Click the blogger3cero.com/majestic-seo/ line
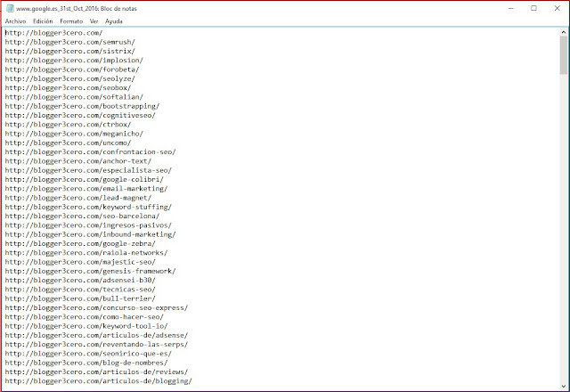Image resolution: width=570 pixels, height=392 pixels. point(80,262)
